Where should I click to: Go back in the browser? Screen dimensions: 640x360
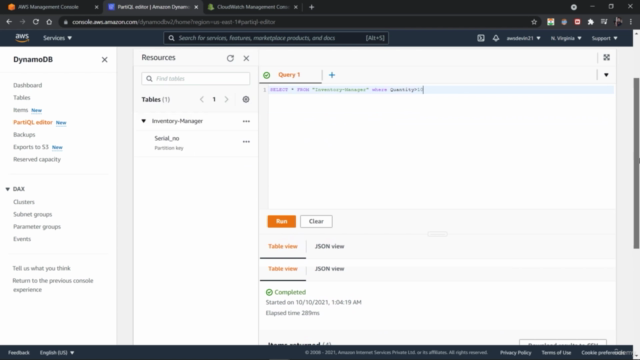click(9, 22)
